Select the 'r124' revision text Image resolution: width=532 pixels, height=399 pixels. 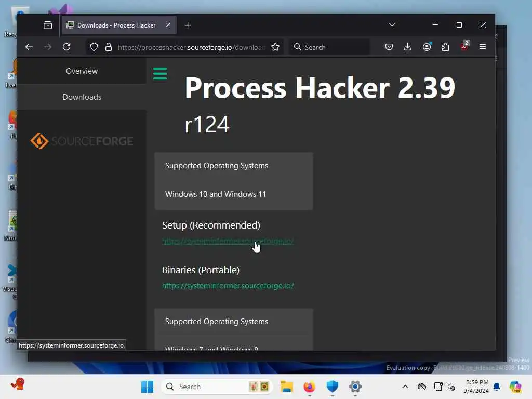(207, 124)
